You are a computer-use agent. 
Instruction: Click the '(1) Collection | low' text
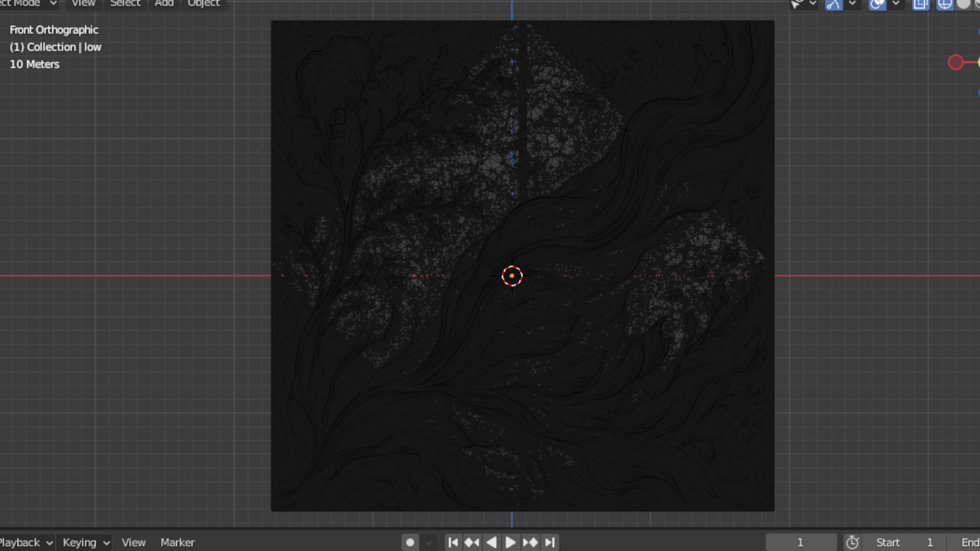pyautogui.click(x=56, y=47)
